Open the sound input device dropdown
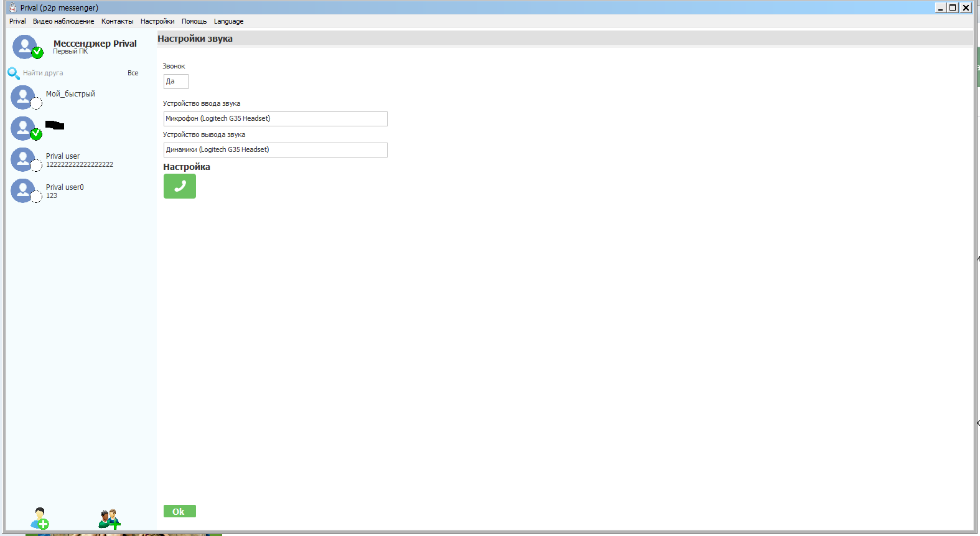This screenshot has height=536, width=980. tap(275, 119)
